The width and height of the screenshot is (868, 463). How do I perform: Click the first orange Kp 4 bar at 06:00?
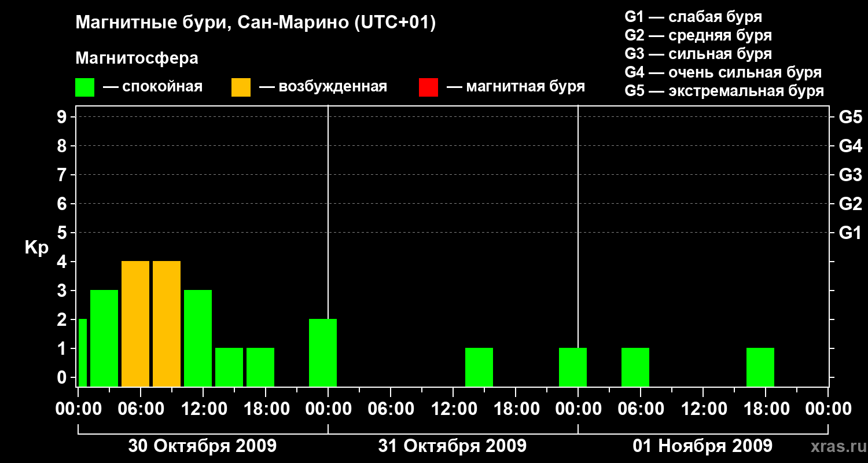tap(135, 324)
